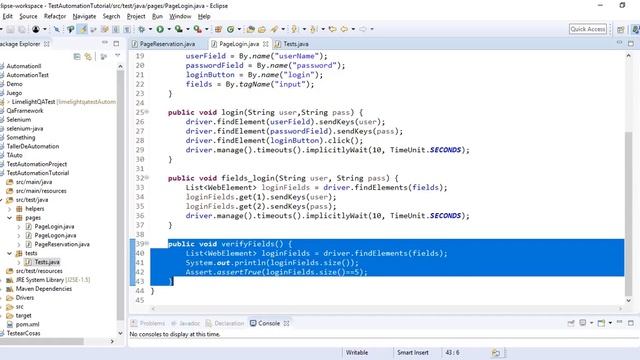Open the Window menu
This screenshot has height=360, width=640.
coord(180,16)
